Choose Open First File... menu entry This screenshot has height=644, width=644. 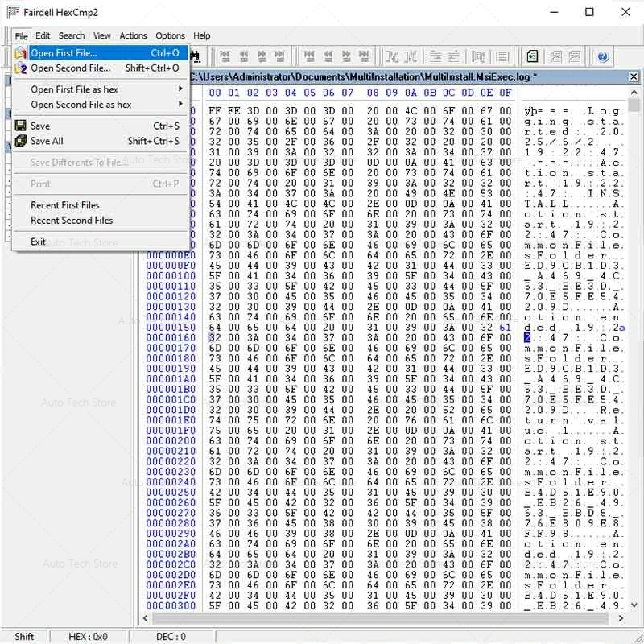tap(101, 53)
